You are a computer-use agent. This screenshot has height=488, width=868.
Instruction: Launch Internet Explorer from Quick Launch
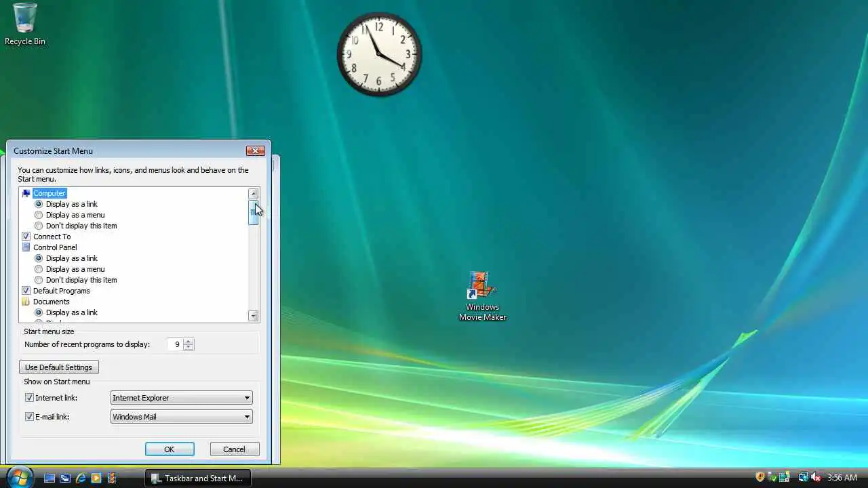[x=81, y=478]
